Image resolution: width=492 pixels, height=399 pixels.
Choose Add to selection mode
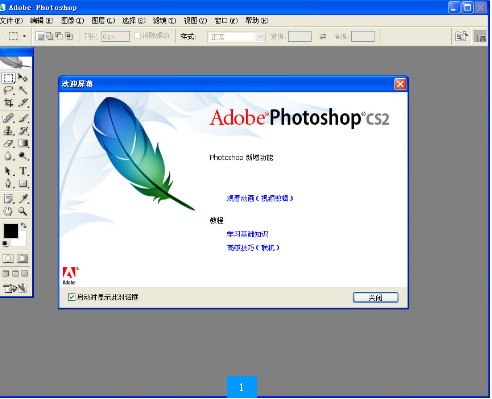49,36
